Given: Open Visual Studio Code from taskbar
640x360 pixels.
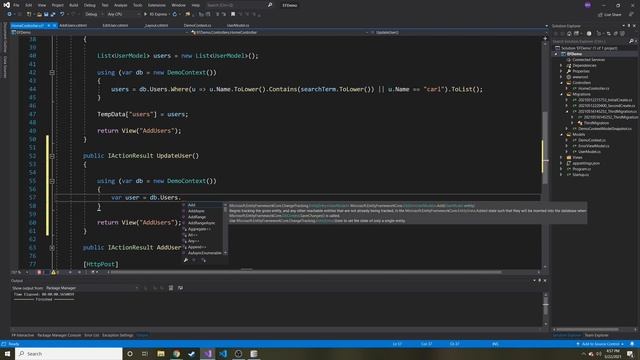Looking at the screenshot, I should pos(223,353).
